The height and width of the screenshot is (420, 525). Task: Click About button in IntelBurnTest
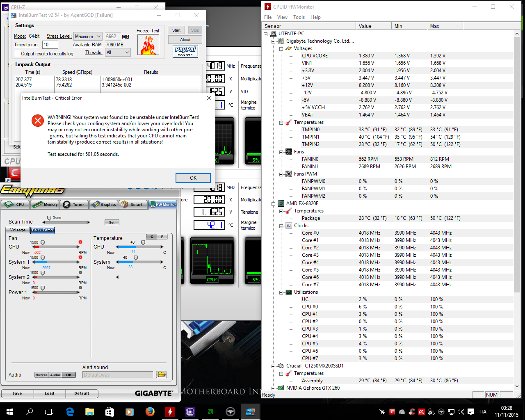pyautogui.click(x=185, y=40)
